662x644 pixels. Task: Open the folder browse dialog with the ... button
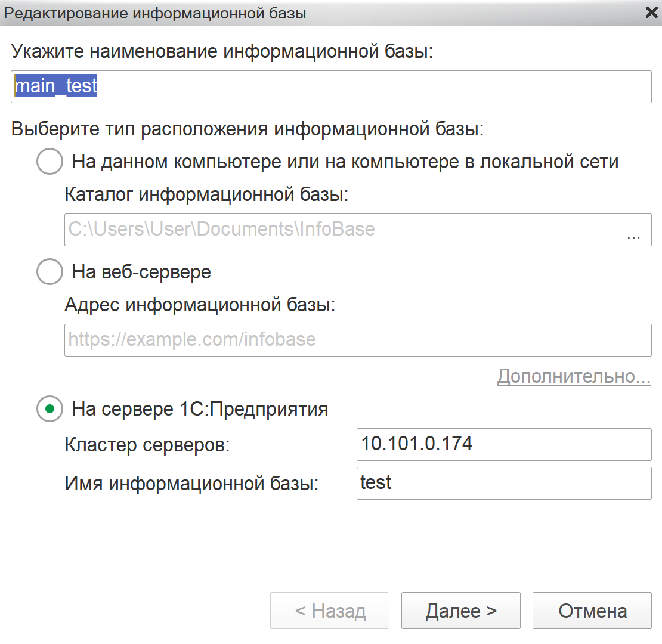point(633,230)
